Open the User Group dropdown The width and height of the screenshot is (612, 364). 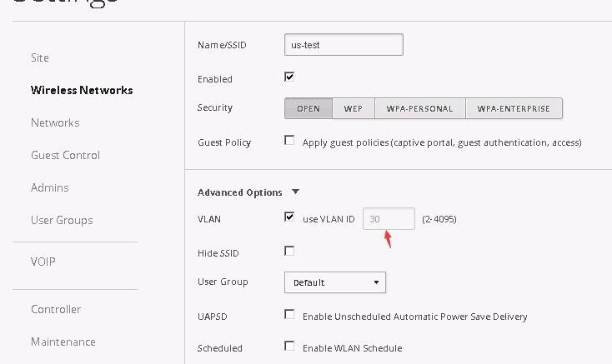tap(334, 282)
